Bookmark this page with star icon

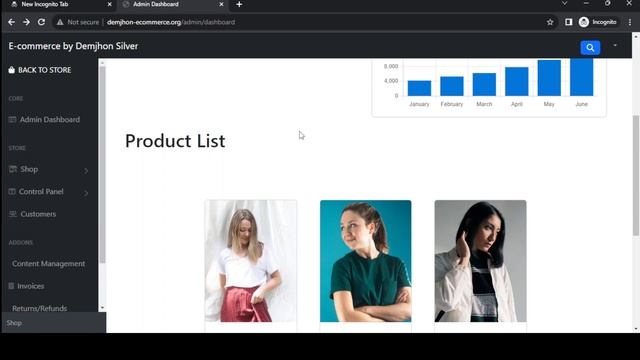coord(550,22)
